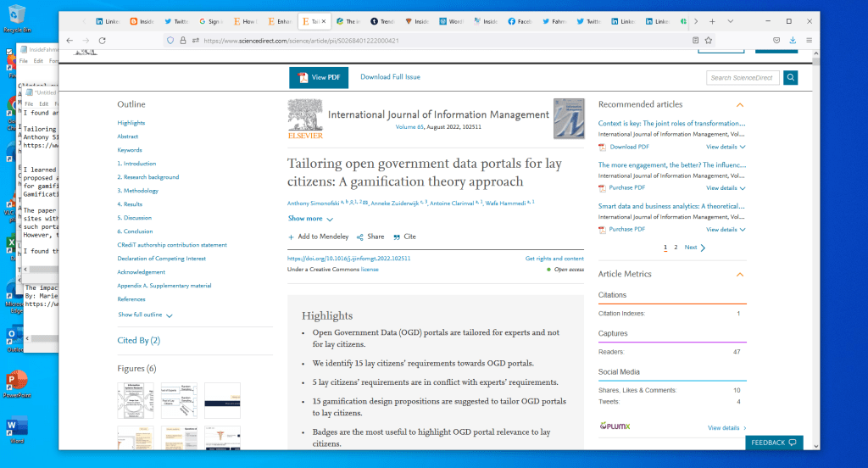
Task: Collapse the Article Metrics panel
Action: pyautogui.click(x=740, y=274)
